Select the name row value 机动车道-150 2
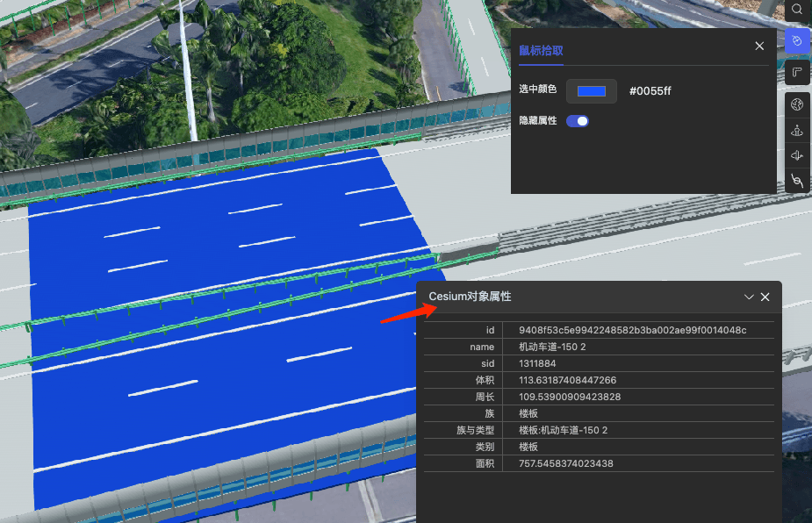 pos(563,347)
